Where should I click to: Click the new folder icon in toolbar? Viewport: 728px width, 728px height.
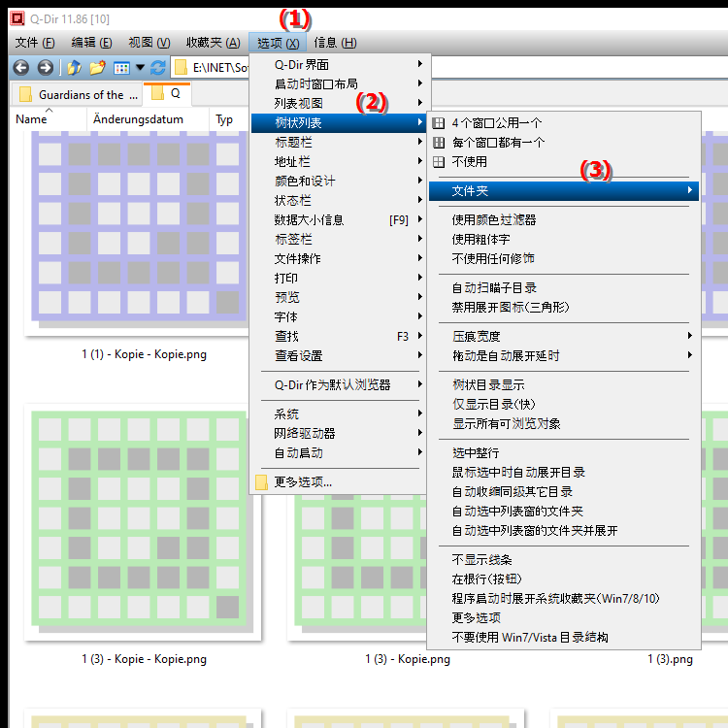[97, 68]
